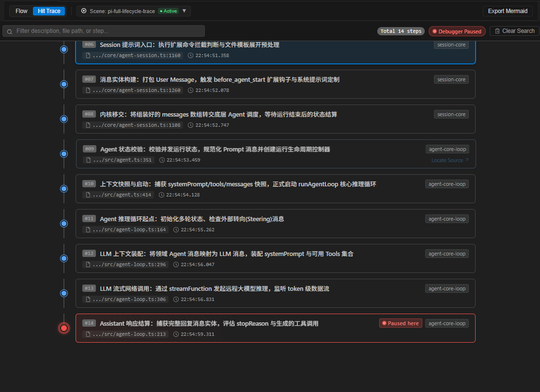Click session-core tag on step #08

451,114
